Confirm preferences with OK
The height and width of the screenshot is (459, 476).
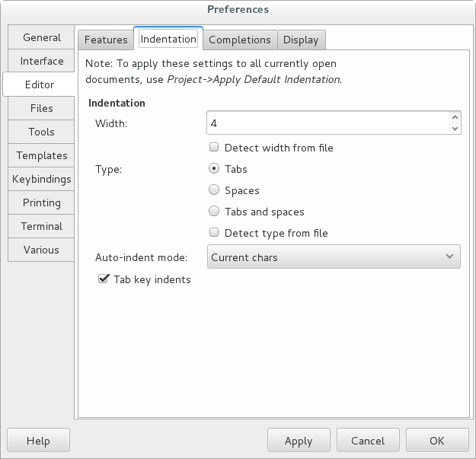[x=436, y=441]
